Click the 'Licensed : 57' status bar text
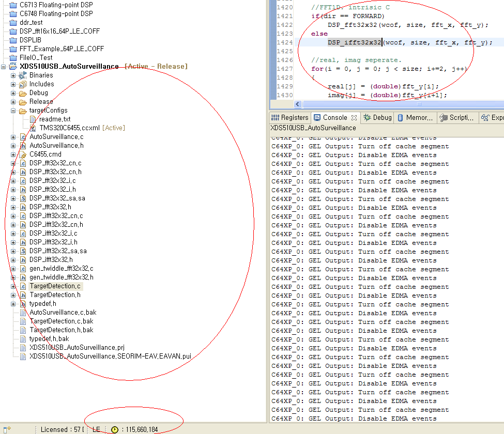 (60, 430)
